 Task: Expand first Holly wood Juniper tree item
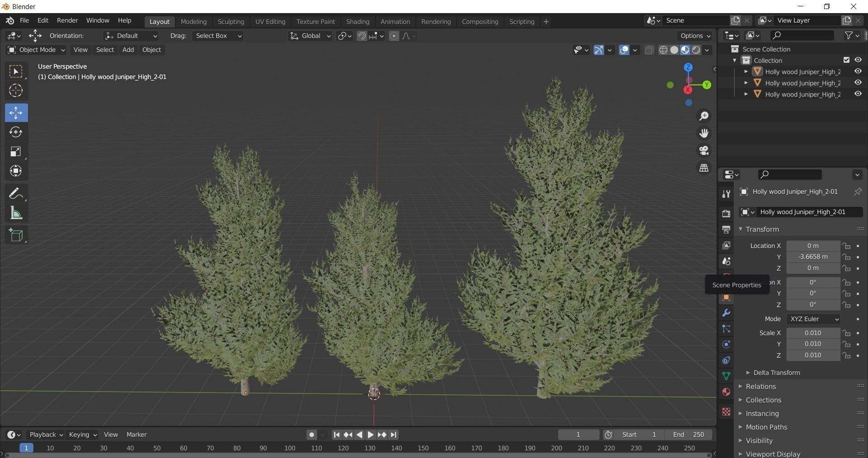tap(746, 71)
